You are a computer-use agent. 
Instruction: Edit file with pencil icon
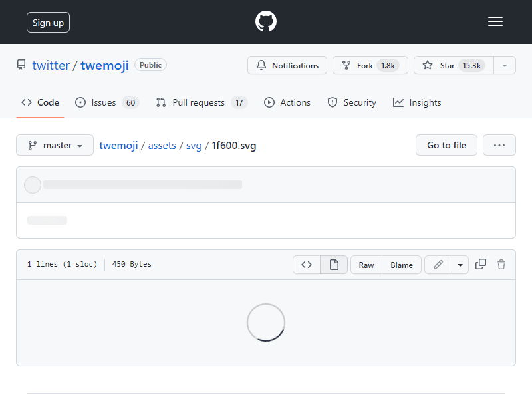pos(438,265)
